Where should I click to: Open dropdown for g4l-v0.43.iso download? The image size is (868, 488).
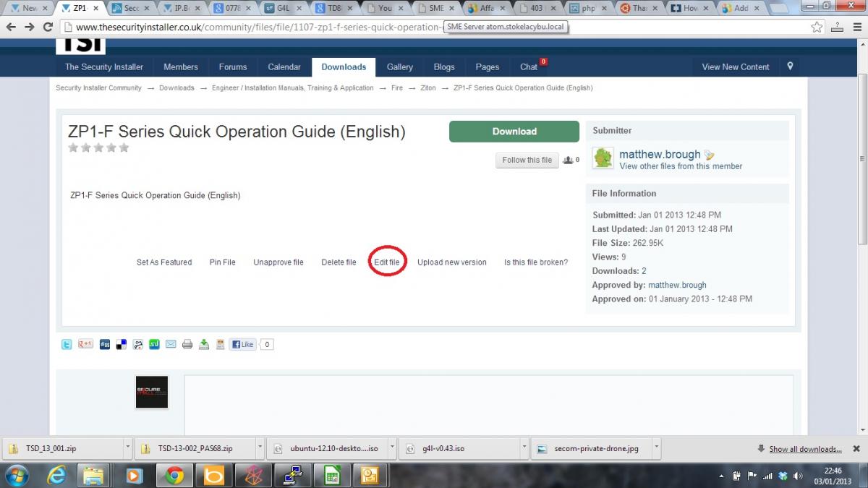tap(524, 448)
